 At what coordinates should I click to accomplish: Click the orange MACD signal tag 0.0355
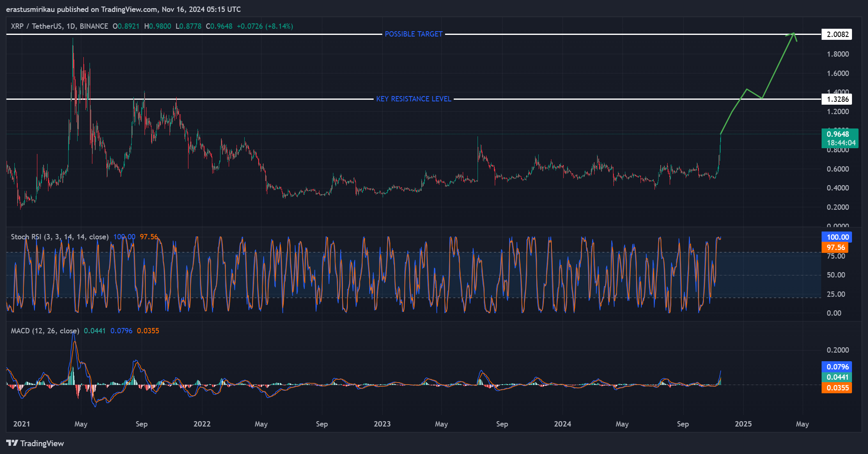coord(836,388)
